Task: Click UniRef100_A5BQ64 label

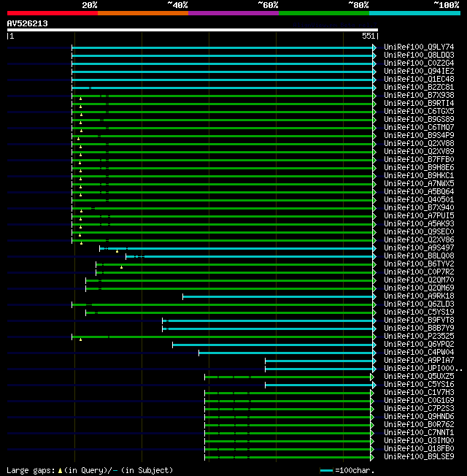Action: 419,191
